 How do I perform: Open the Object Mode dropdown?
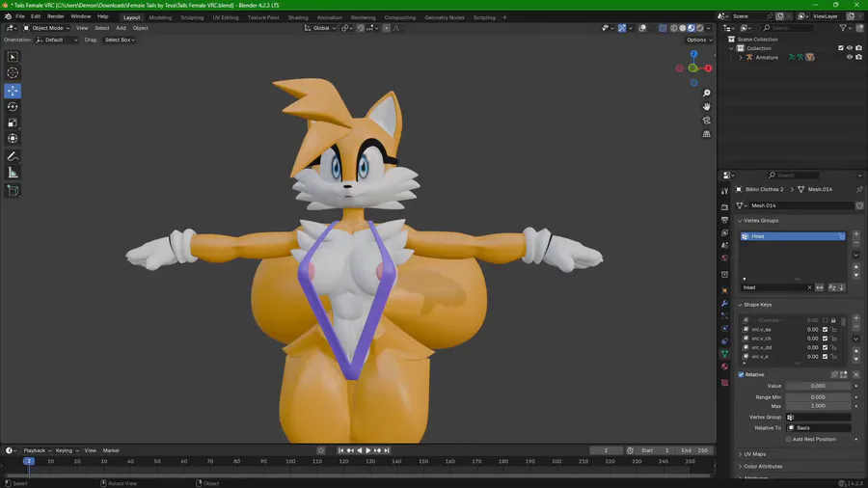click(46, 28)
